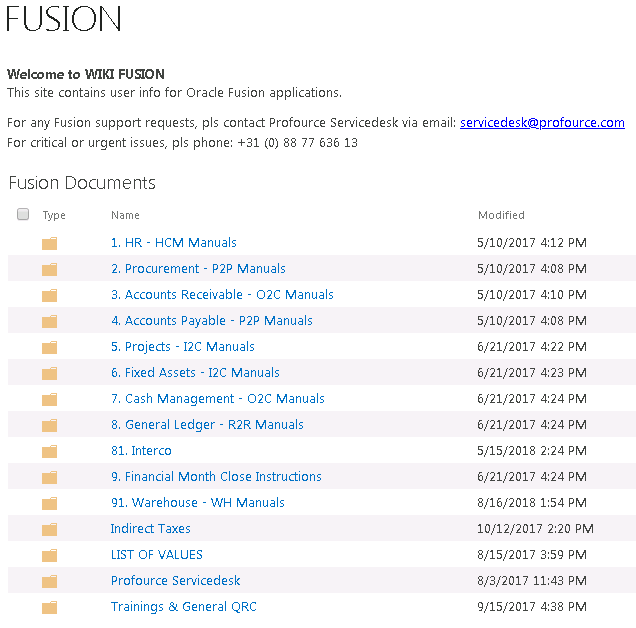Open the Indirect Taxes folder
The image size is (636, 628).
tap(150, 528)
